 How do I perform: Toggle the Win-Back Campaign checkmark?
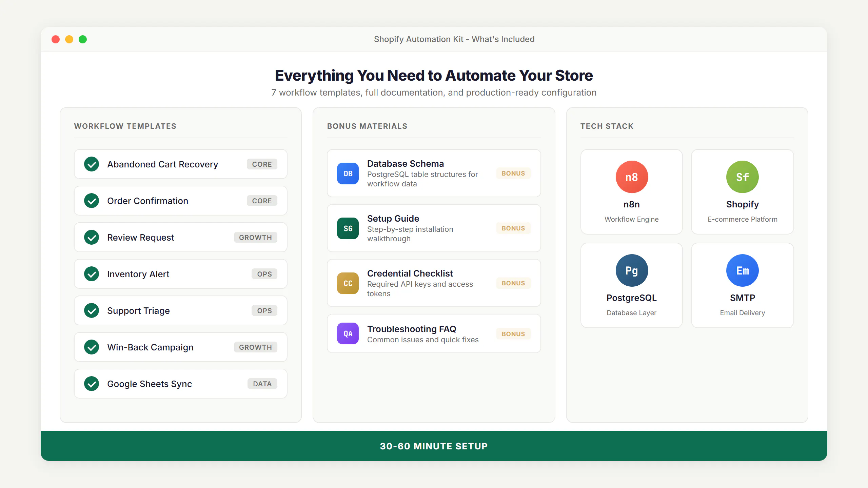click(92, 347)
